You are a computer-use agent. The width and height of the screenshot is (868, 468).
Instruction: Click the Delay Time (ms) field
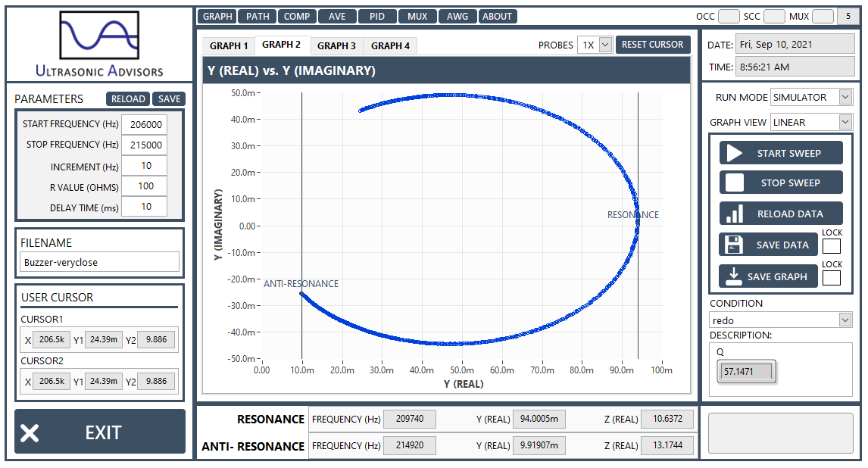pyautogui.click(x=145, y=206)
